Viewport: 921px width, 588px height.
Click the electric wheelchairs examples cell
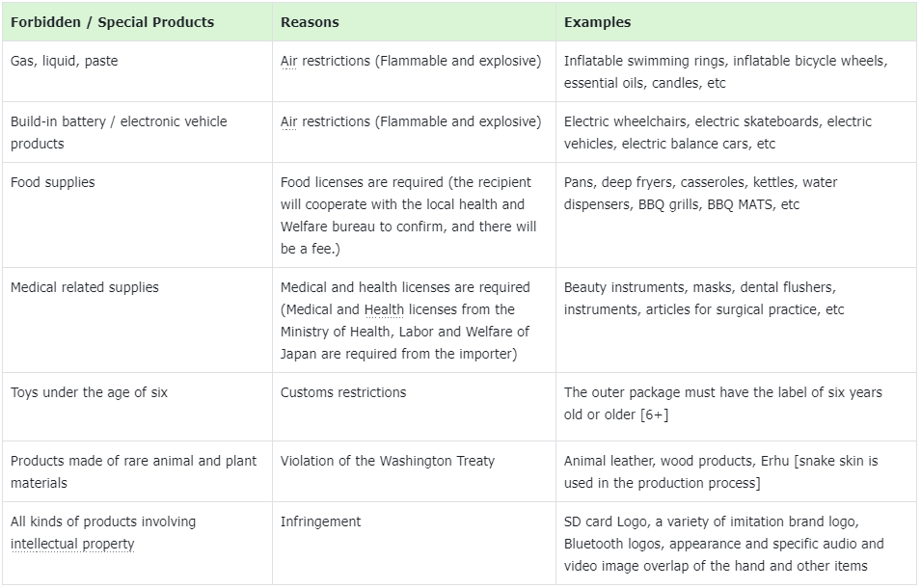point(718,133)
